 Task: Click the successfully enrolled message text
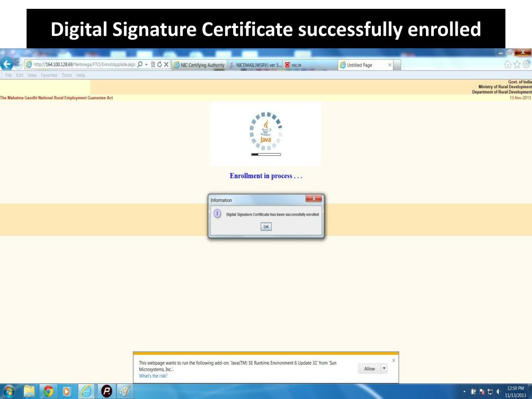pyautogui.click(x=272, y=215)
